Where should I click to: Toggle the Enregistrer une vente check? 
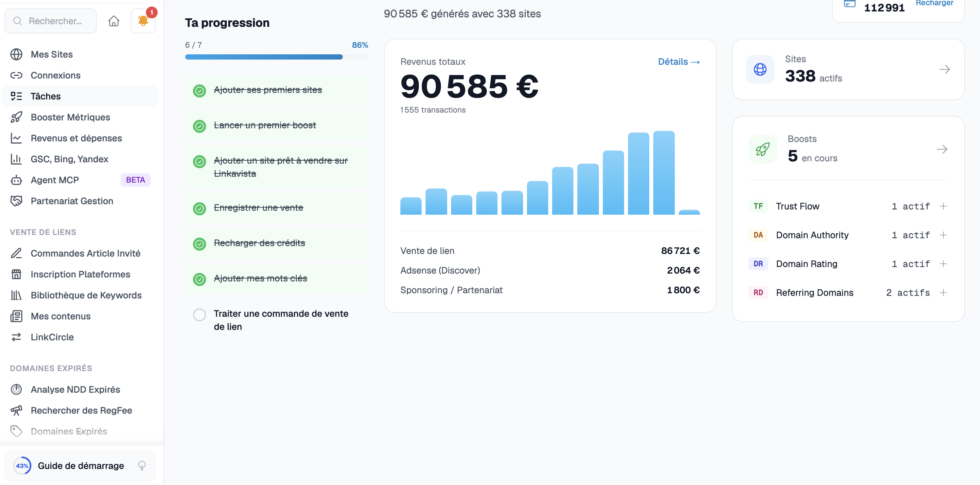click(199, 208)
